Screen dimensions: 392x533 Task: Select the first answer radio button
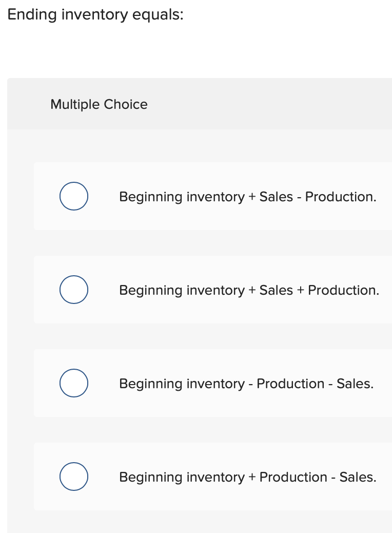[73, 196]
